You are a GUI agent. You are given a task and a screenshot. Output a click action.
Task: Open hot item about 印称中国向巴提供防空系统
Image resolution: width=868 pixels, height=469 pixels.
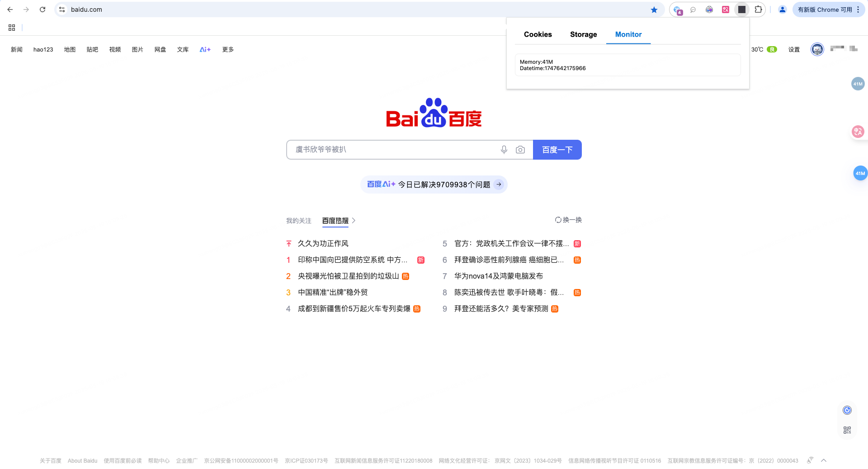pyautogui.click(x=353, y=260)
